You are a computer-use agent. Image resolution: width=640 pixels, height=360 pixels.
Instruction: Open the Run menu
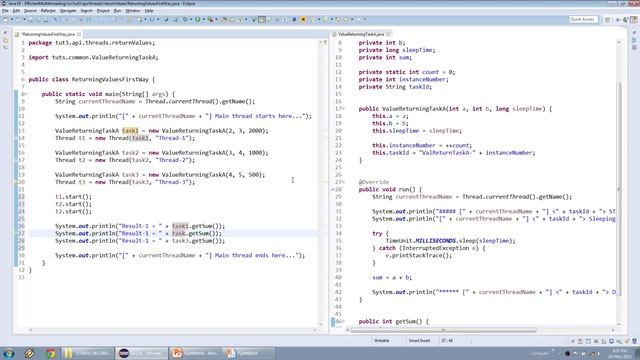(x=118, y=11)
